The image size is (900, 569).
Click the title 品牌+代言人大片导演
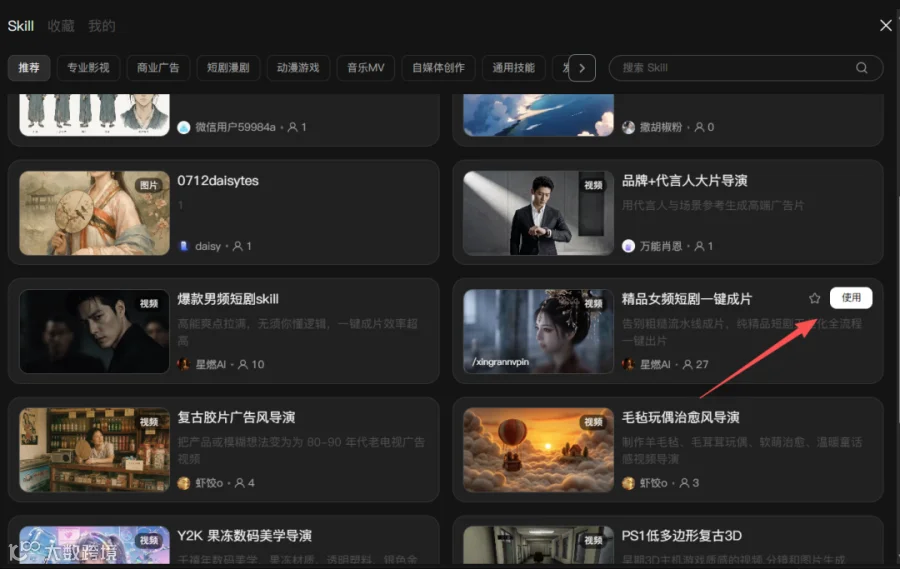[684, 181]
